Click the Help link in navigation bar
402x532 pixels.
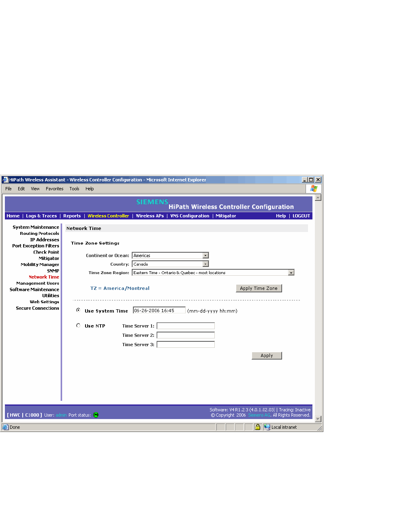281,216
